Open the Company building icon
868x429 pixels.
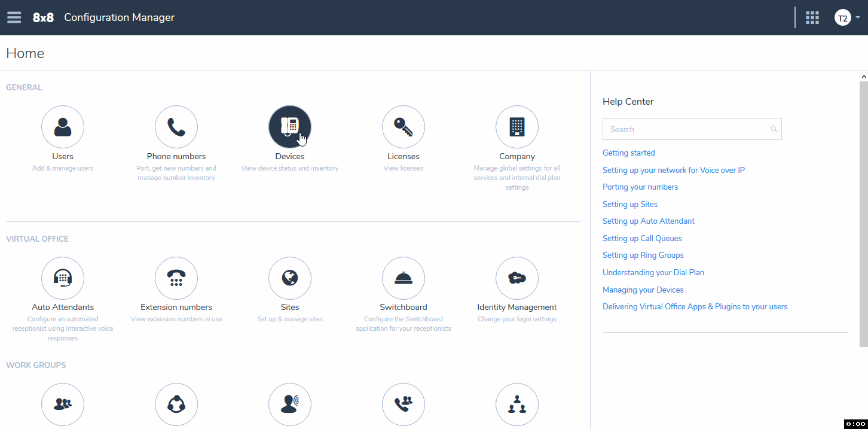(x=517, y=127)
